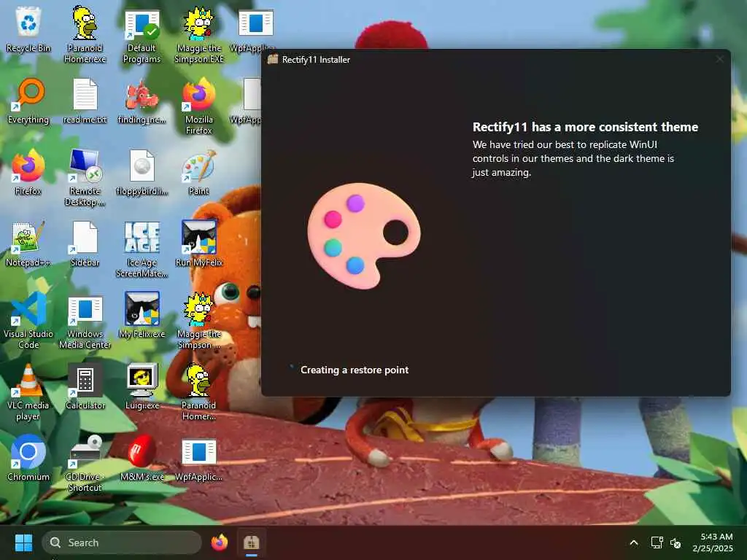Open the Firefox desktop shortcut
Image resolution: width=747 pixels, height=560 pixels.
28,172
